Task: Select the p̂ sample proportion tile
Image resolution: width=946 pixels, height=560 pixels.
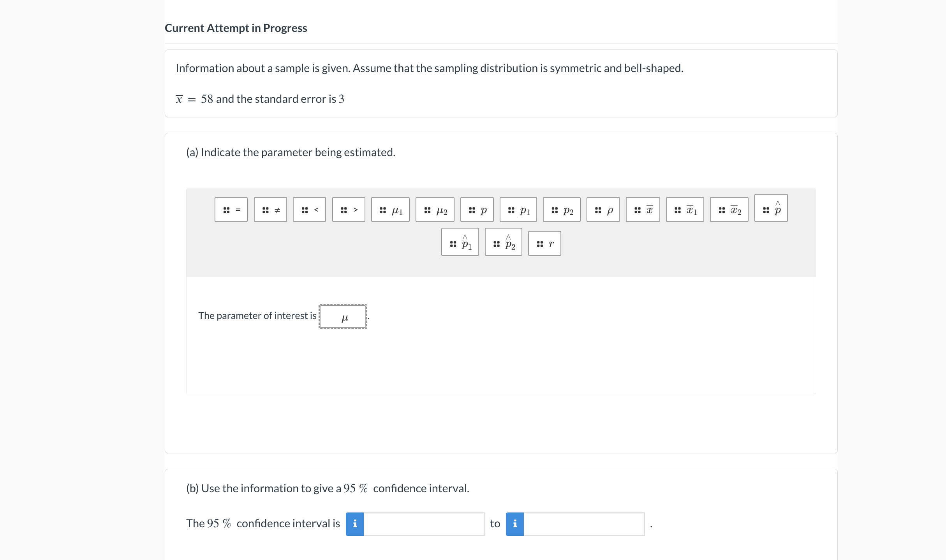Action: pyautogui.click(x=770, y=209)
